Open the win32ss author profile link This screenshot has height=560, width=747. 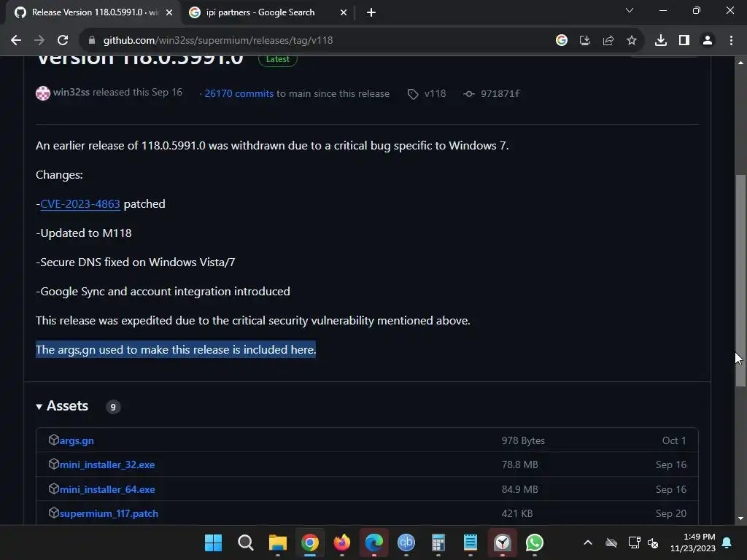point(71,93)
